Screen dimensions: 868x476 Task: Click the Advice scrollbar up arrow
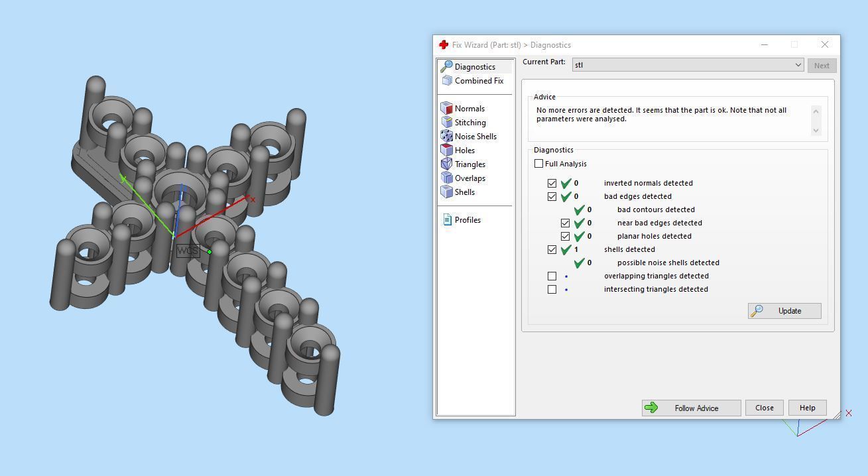(x=816, y=111)
